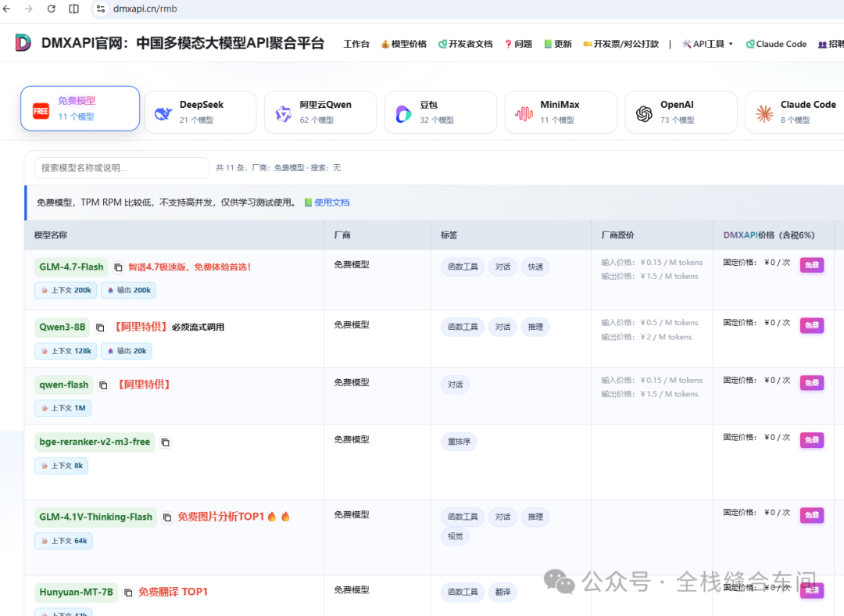The height and width of the screenshot is (616, 844).
Task: Click the DMXAPI logo icon
Action: tap(23, 43)
